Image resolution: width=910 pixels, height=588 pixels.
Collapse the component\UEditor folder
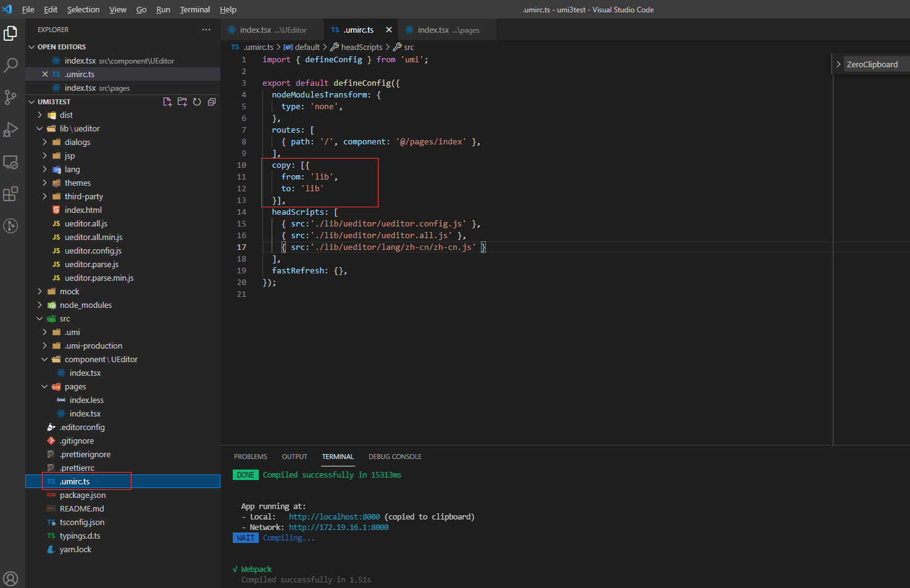pyautogui.click(x=123, y=359)
